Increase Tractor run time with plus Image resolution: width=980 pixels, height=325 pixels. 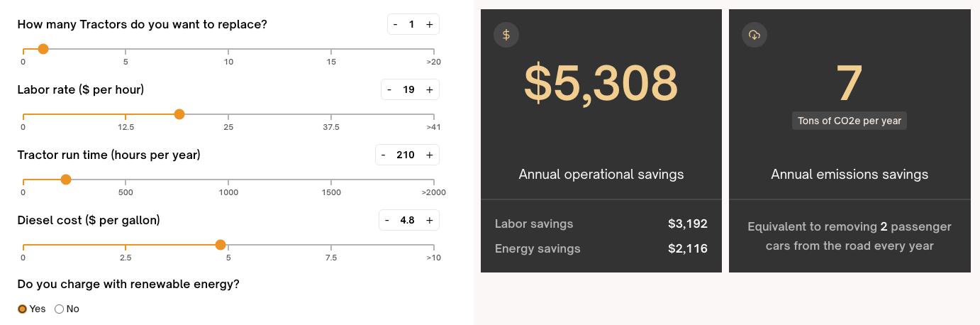click(x=430, y=155)
